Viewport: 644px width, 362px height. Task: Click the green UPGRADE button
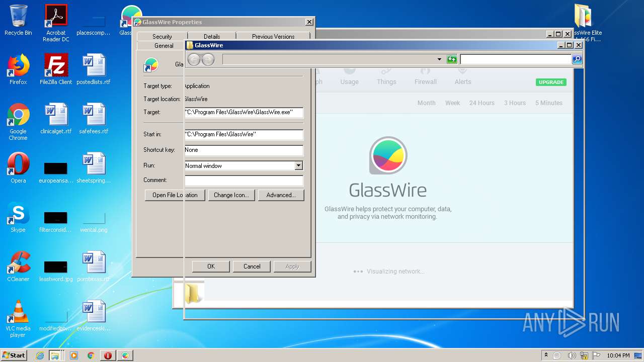click(551, 82)
